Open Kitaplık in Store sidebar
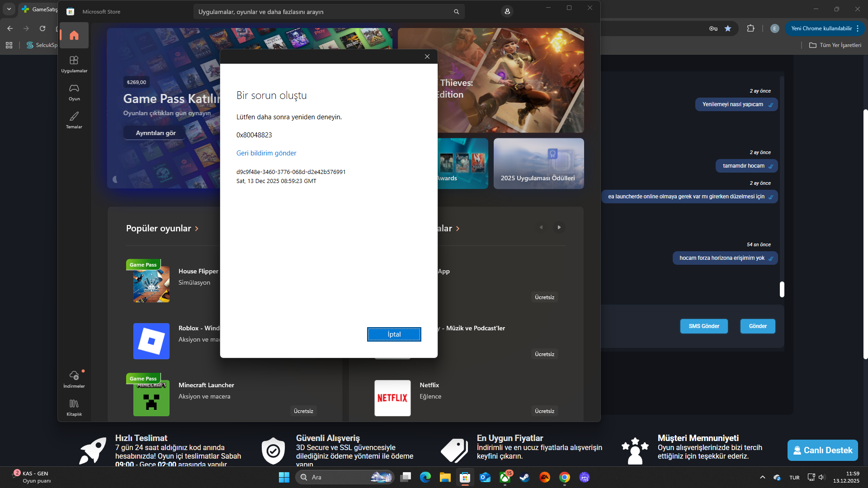 pyautogui.click(x=74, y=407)
